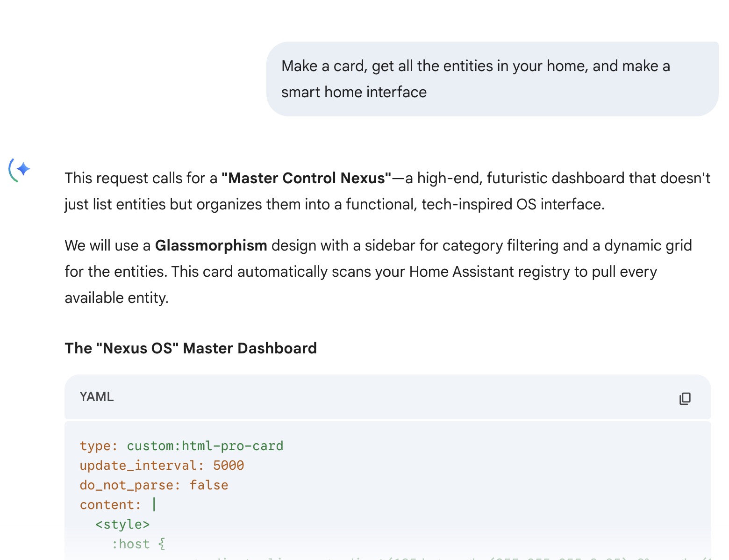Click the words "available entity" in response
The height and width of the screenshot is (560, 729).
click(116, 298)
